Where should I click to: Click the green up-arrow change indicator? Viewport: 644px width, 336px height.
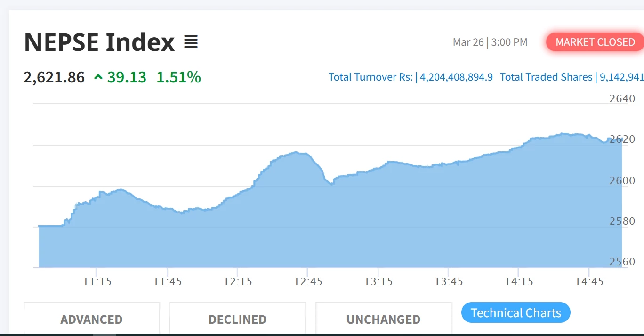tap(98, 77)
